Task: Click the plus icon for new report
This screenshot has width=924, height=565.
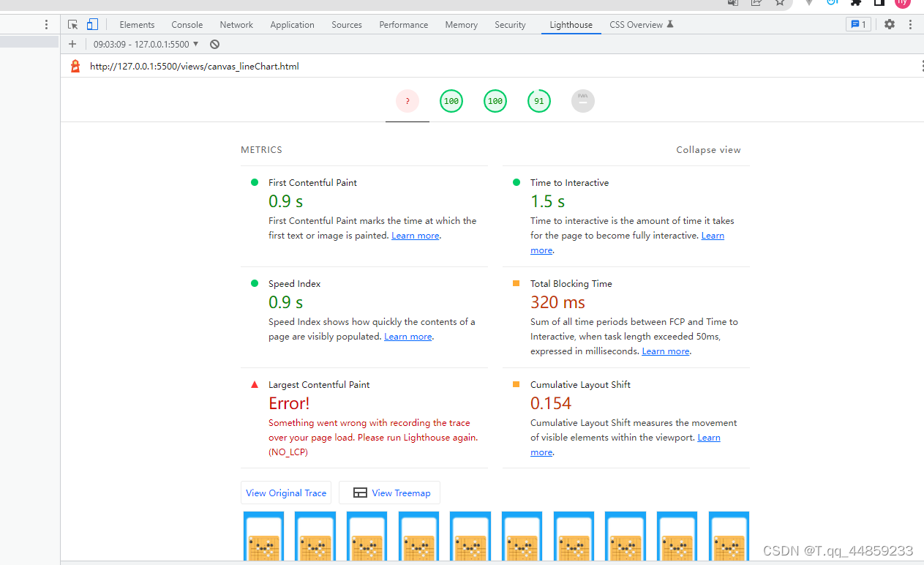Action: click(x=72, y=44)
